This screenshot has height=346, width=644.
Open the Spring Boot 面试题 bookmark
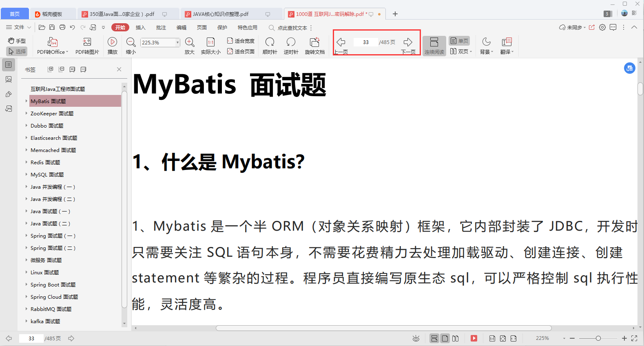pos(53,284)
